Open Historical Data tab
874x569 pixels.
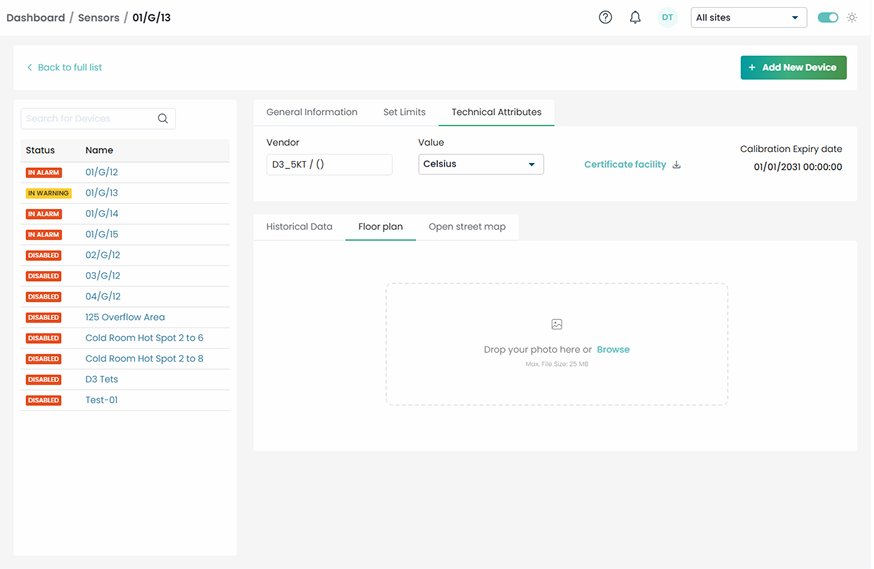pos(299,227)
